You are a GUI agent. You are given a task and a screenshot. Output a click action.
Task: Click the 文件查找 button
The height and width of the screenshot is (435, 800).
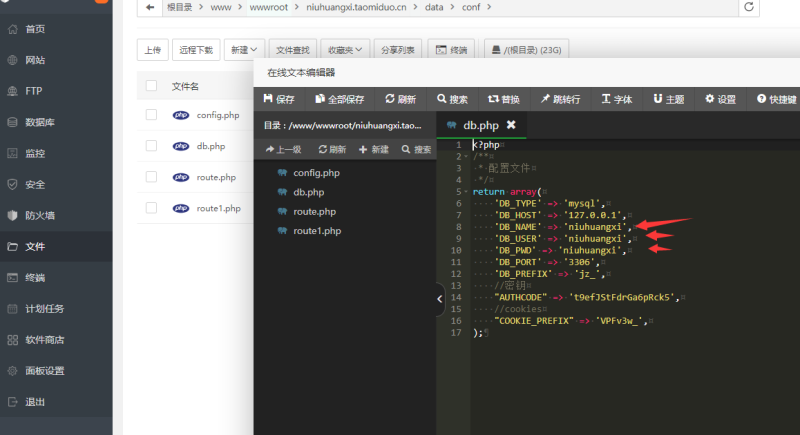click(x=293, y=50)
